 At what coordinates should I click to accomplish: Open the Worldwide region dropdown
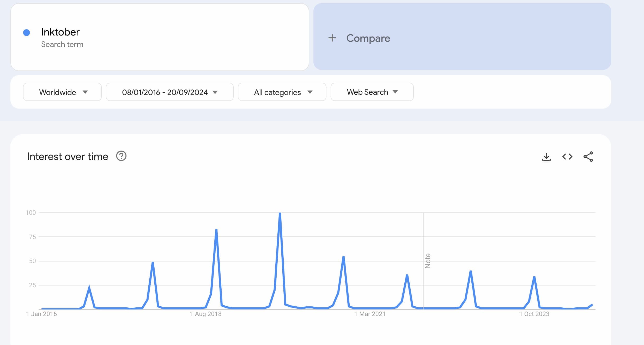pyautogui.click(x=62, y=92)
